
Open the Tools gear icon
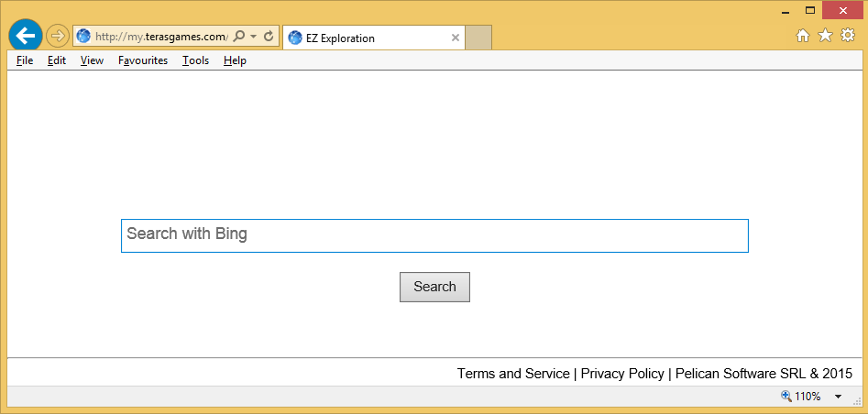point(848,36)
